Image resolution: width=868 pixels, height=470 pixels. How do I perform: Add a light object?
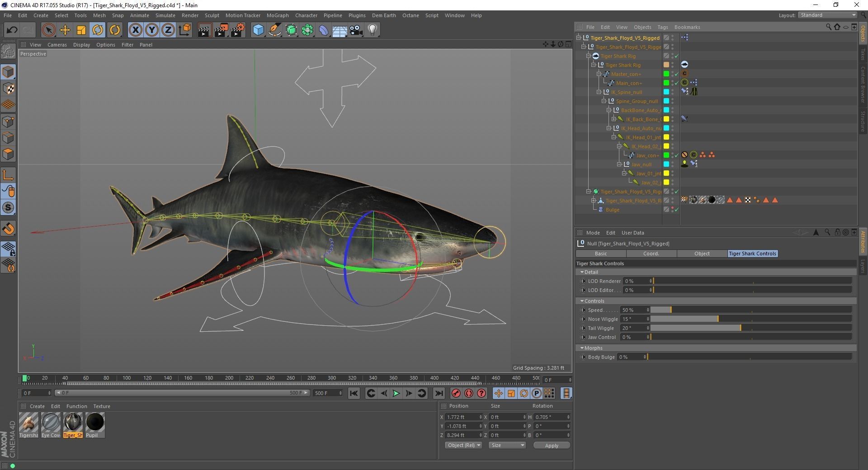373,30
